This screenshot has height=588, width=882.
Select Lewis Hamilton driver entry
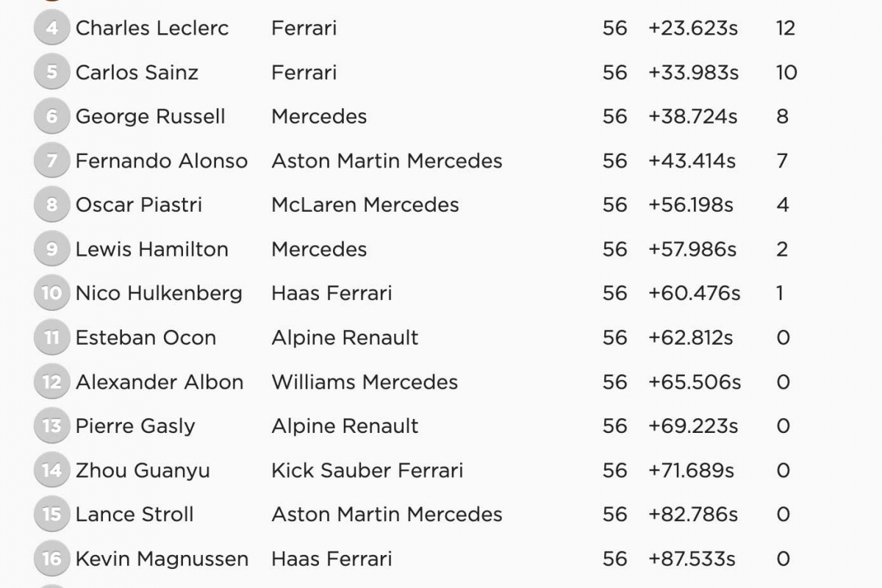152,249
